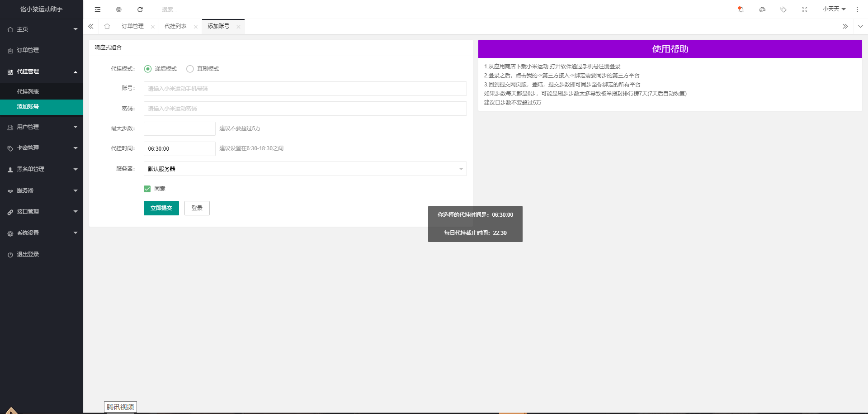Click the globe website icon
The width and height of the screenshot is (868, 414).
coord(119,10)
